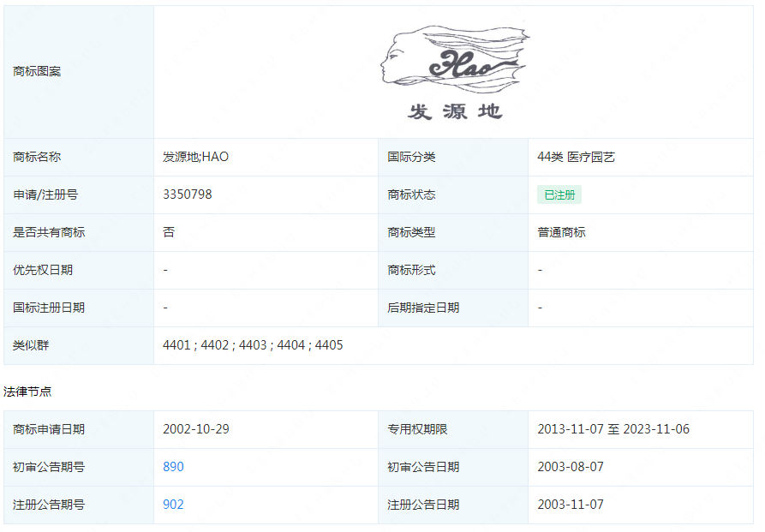Screen dimensions: 765x532
Task: Click the 国际分类 label
Action: point(411,157)
